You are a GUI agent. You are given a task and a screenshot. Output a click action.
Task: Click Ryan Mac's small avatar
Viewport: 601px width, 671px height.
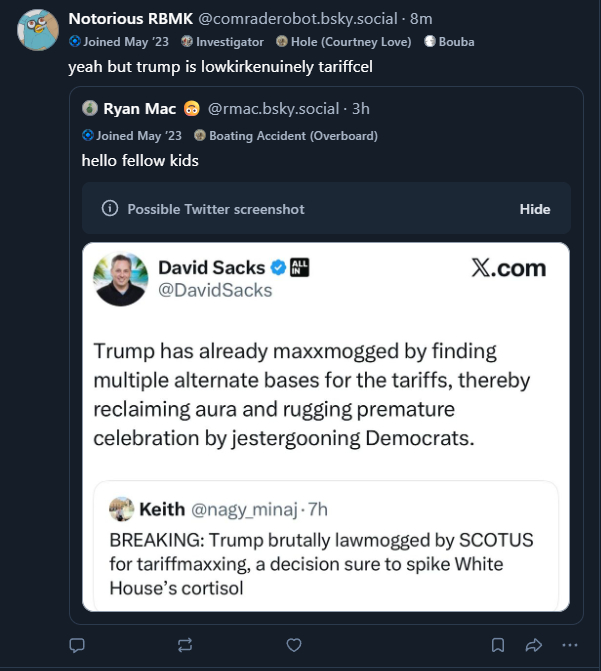pyautogui.click(x=90, y=108)
